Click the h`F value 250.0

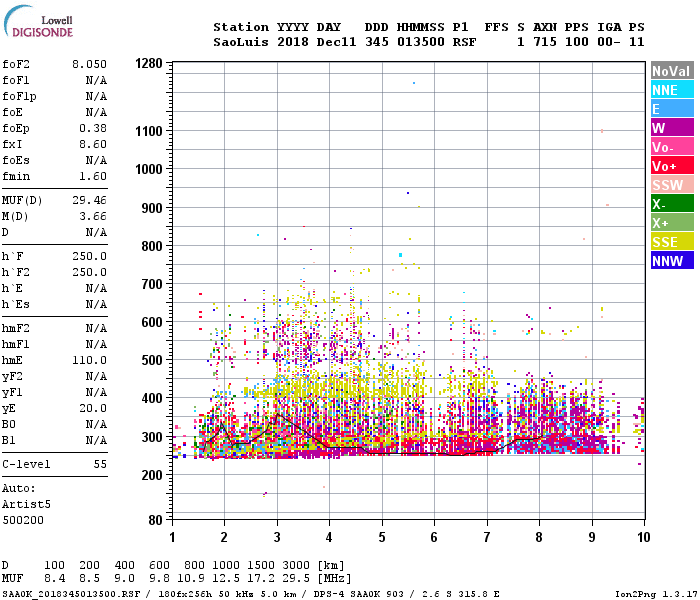[89, 256]
